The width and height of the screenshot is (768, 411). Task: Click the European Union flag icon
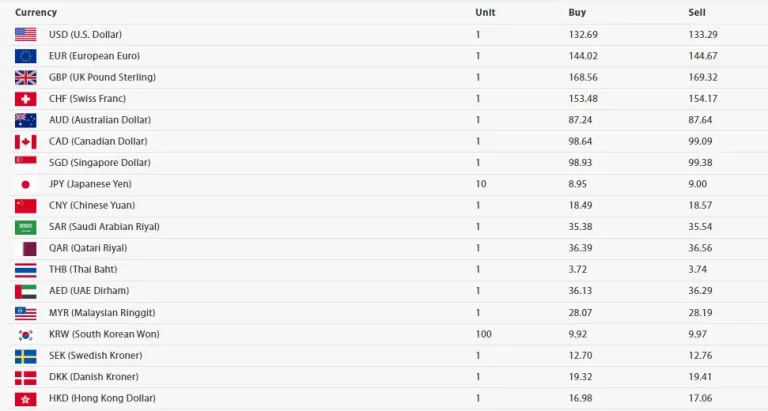26,56
